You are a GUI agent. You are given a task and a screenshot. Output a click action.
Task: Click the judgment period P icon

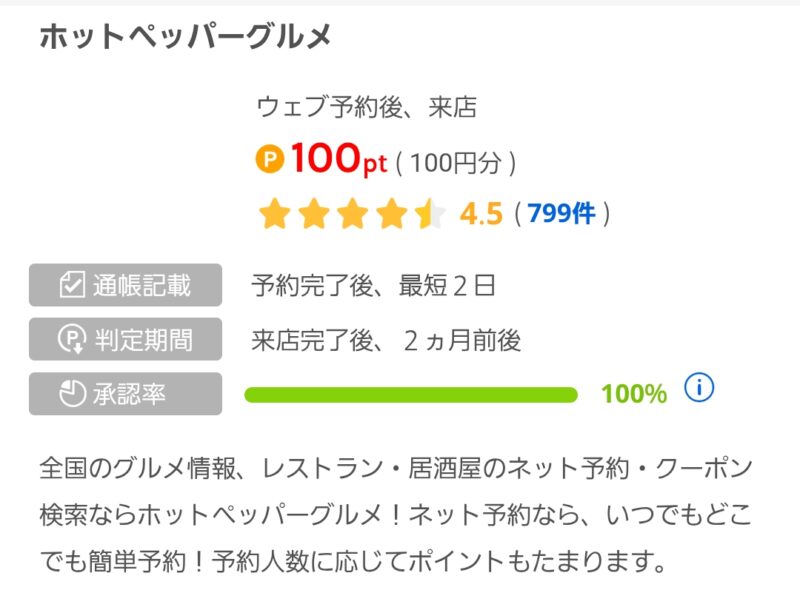[71, 340]
